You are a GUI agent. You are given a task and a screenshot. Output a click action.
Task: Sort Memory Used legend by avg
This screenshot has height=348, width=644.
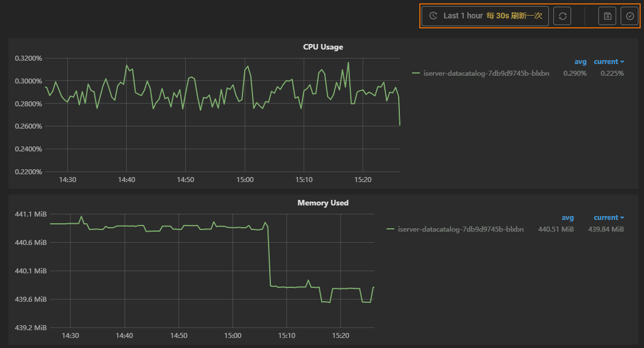pos(567,218)
